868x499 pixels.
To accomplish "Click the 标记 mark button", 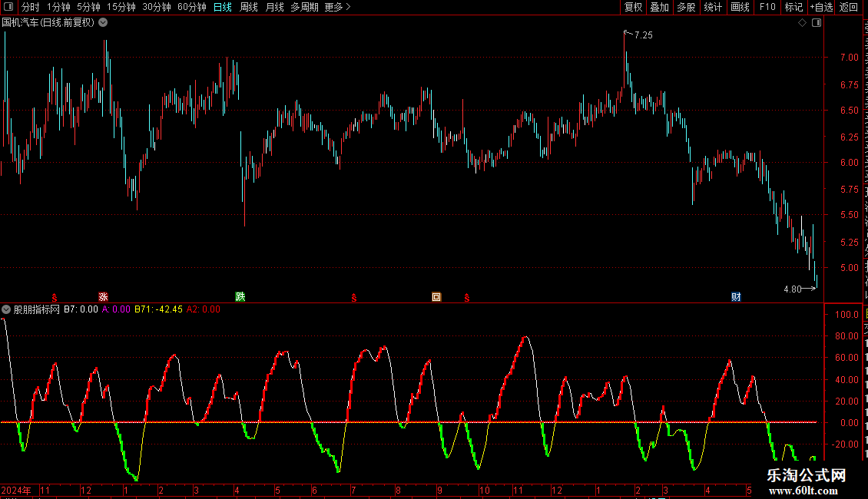I will 793,7.
